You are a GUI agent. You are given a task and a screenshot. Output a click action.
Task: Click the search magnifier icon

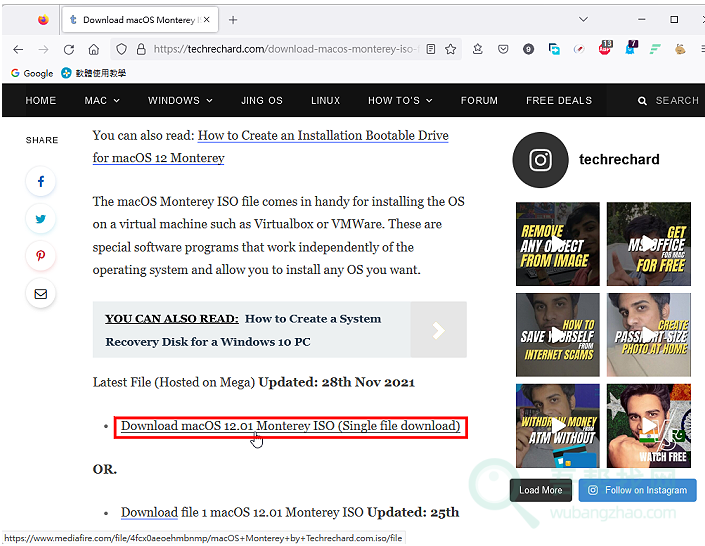click(642, 101)
